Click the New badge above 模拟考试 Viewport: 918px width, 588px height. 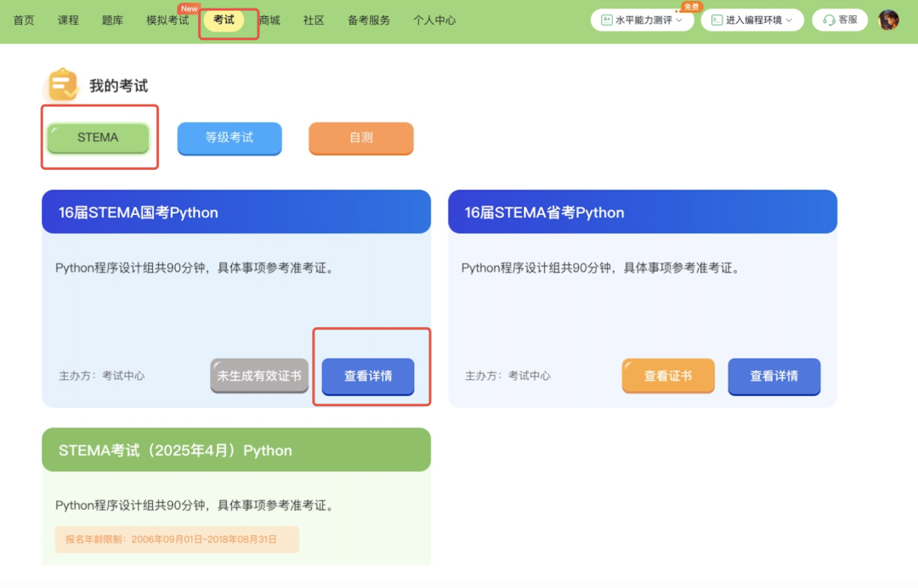189,8
